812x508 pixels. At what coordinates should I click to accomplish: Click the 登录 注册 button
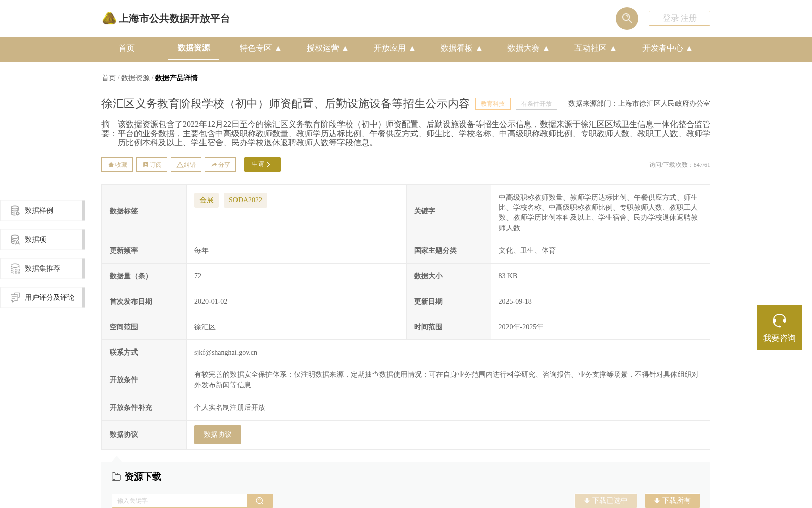680,18
